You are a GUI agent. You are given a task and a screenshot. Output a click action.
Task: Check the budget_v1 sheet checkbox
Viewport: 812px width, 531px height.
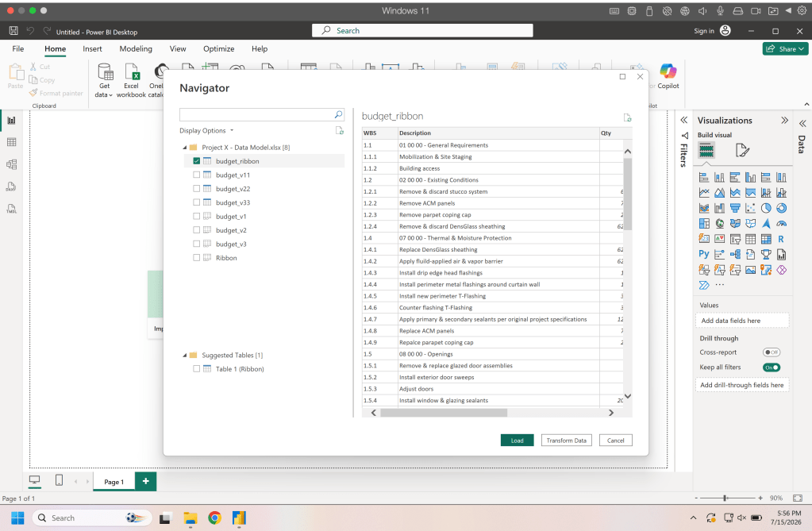point(196,216)
